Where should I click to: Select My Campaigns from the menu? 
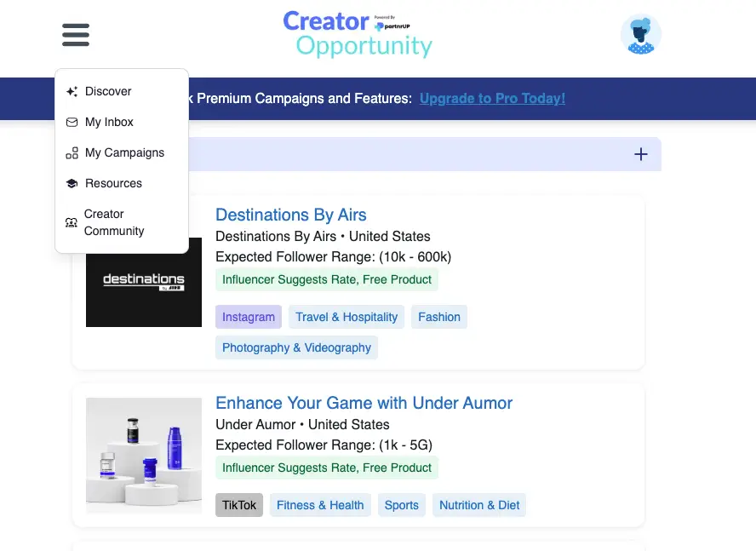click(x=124, y=152)
